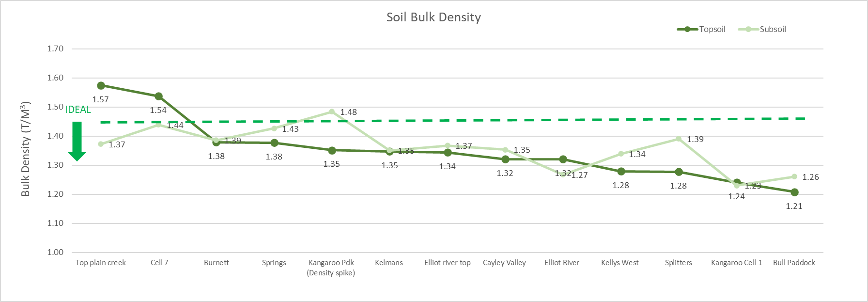Viewport: 868px width, 302px height.
Task: Select the 1.48 data label
Action: coord(348,112)
